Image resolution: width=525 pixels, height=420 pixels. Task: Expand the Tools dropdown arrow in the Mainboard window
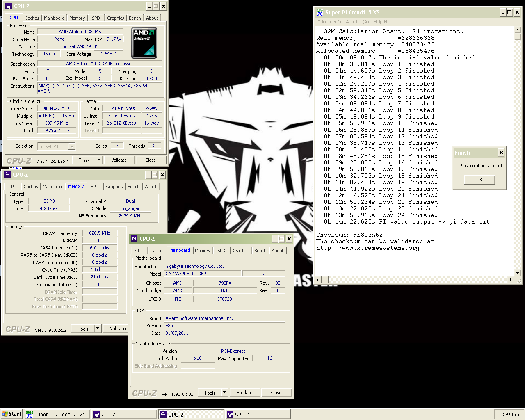pos(224,393)
